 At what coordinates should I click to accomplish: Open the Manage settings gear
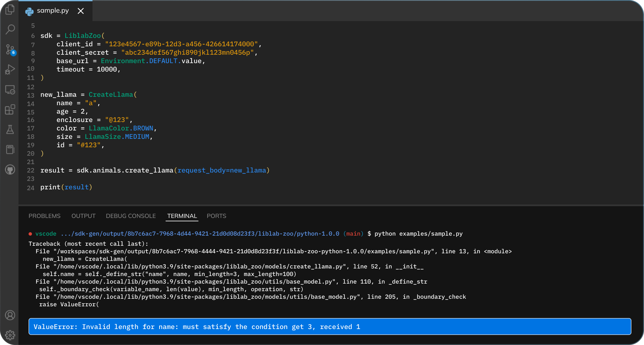point(10,335)
